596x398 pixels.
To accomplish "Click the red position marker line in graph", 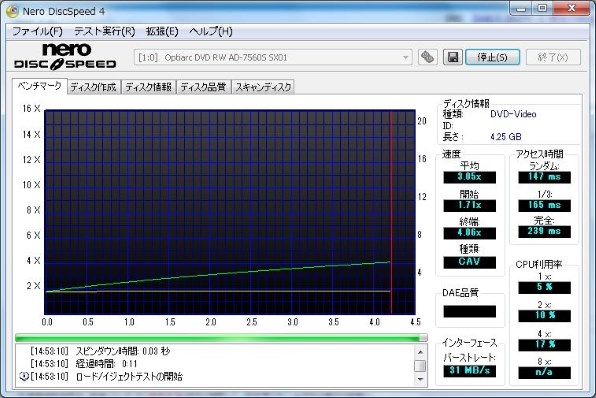I will pos(391,212).
